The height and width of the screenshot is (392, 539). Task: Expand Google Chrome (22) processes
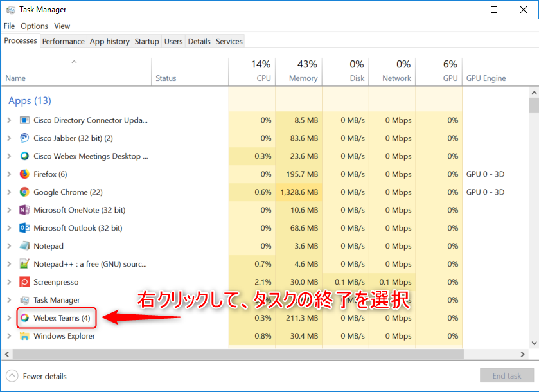point(9,192)
